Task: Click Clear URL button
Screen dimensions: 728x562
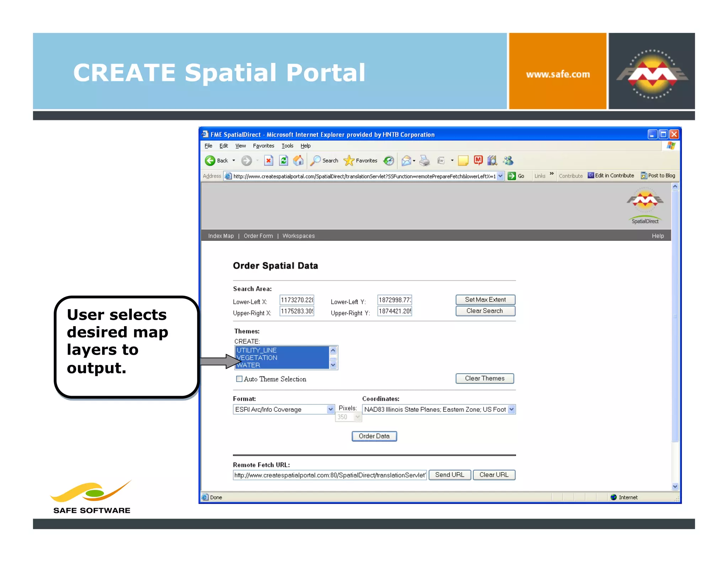Action: 494,475
